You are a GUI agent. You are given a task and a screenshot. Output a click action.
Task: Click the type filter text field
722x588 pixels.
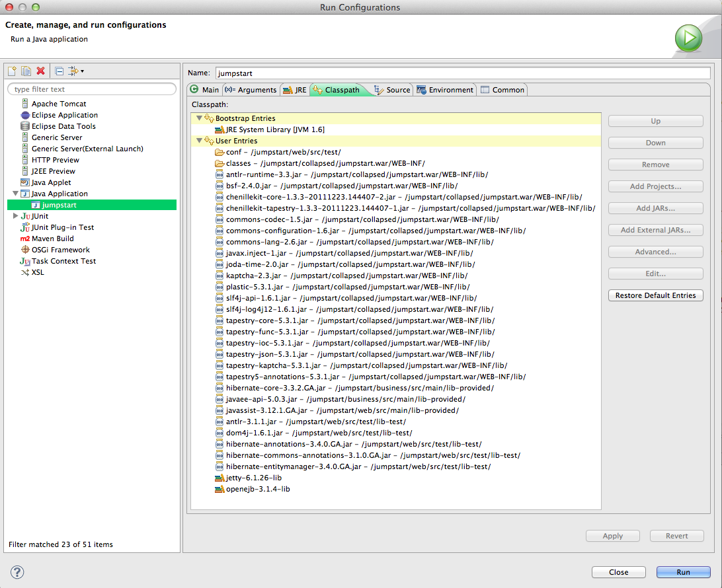92,89
